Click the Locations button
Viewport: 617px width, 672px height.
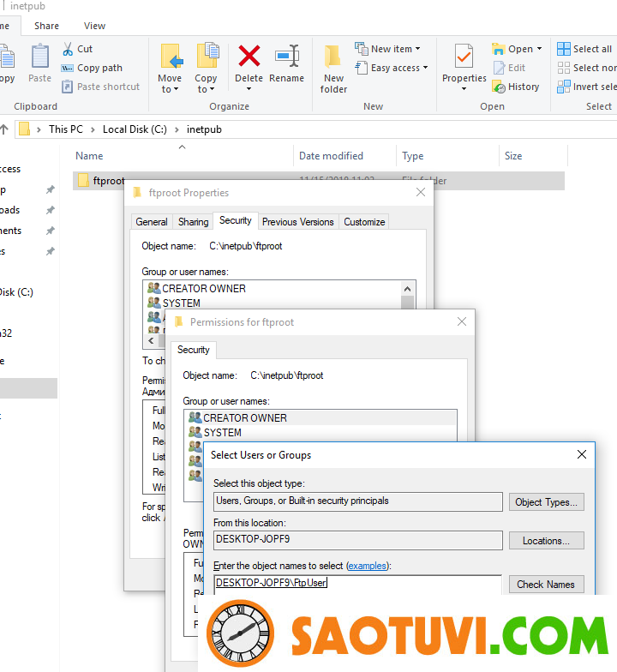coord(547,541)
